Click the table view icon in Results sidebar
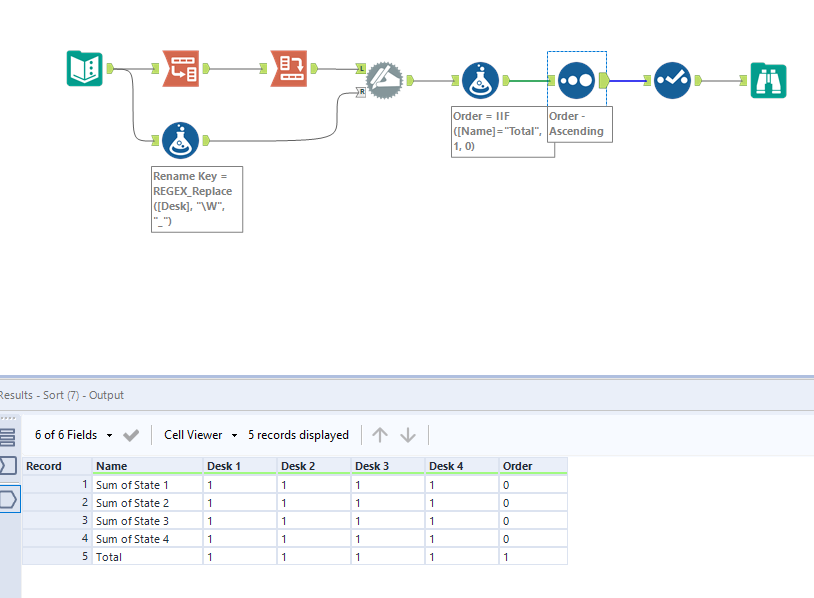 pos(8,435)
